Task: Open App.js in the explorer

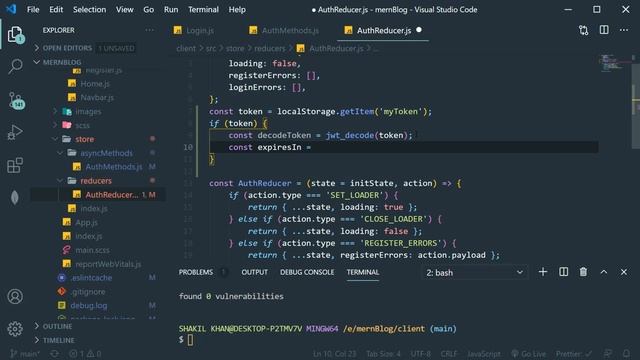Action: pos(86,222)
